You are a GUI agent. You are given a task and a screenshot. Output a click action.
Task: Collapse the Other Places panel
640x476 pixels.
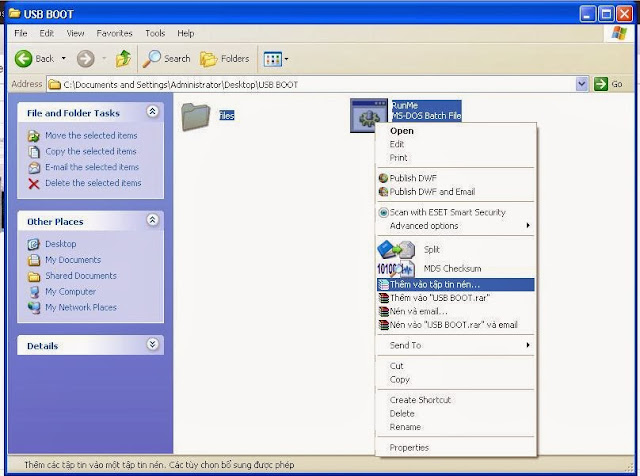click(152, 220)
